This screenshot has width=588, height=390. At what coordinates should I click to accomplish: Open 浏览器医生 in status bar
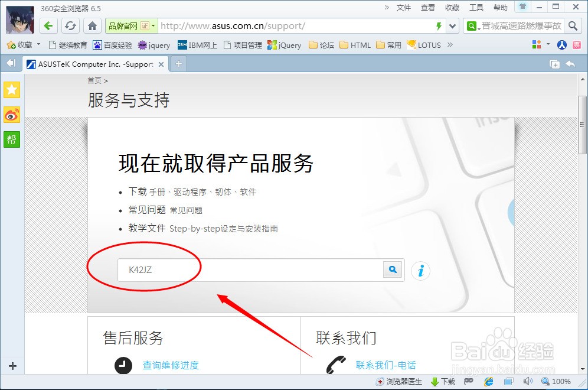coord(399,382)
